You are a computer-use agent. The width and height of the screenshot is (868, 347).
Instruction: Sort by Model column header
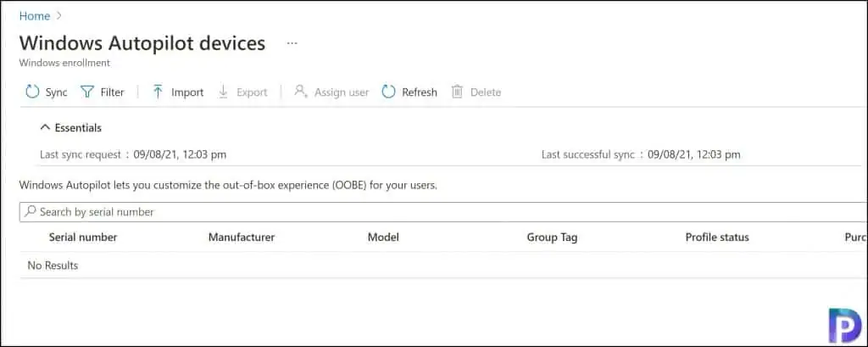[383, 238]
